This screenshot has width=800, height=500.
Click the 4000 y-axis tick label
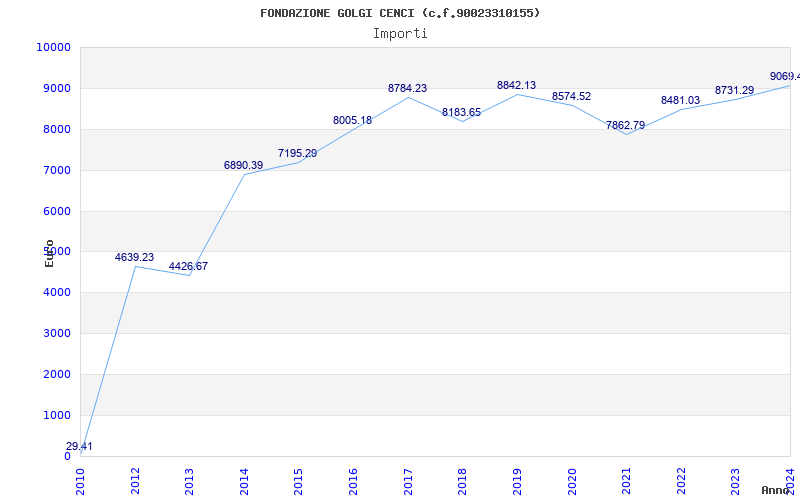[x=56, y=293]
